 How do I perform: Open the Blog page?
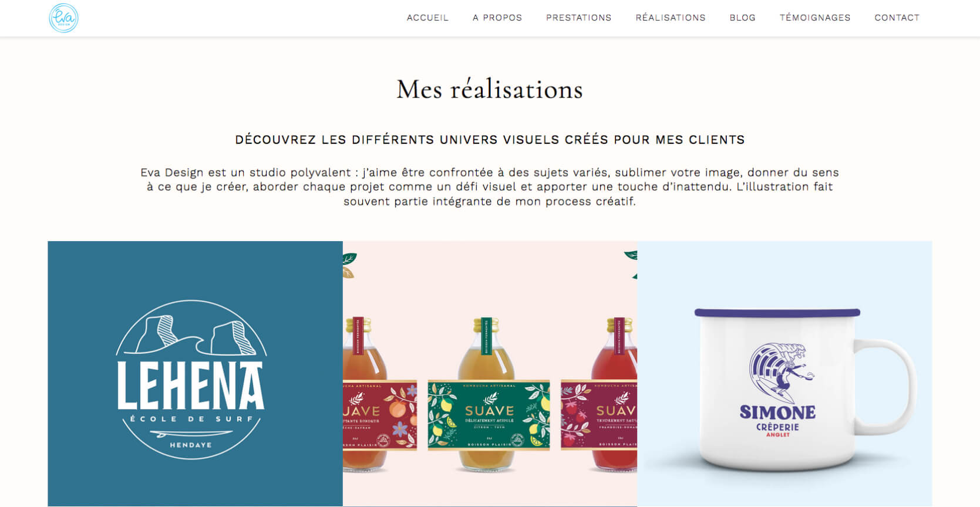(x=743, y=18)
